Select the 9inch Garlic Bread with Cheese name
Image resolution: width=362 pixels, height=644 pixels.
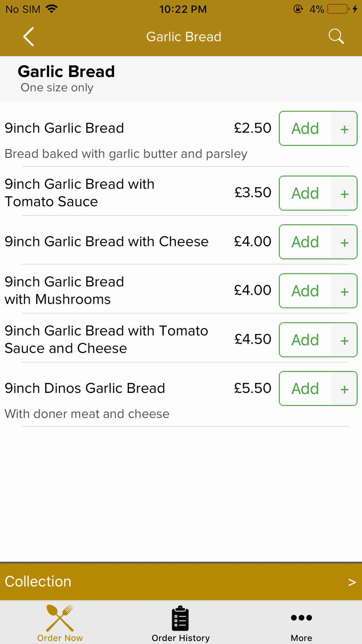(x=106, y=242)
